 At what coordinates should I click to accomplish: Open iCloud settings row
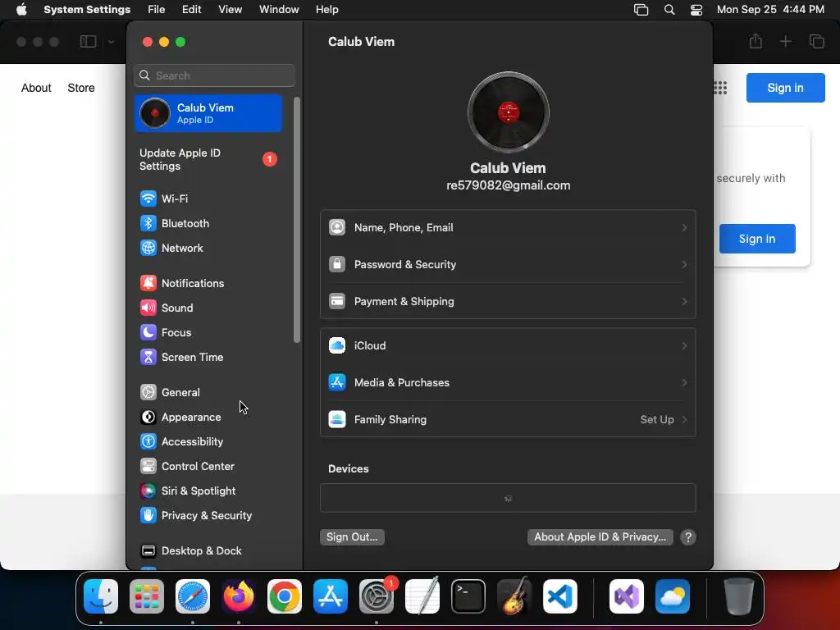pos(508,345)
